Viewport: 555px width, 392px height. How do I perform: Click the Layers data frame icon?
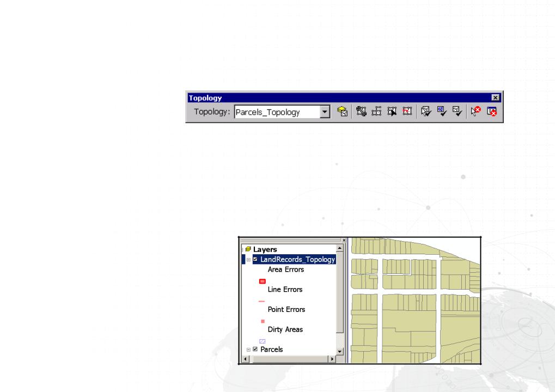pyautogui.click(x=248, y=249)
